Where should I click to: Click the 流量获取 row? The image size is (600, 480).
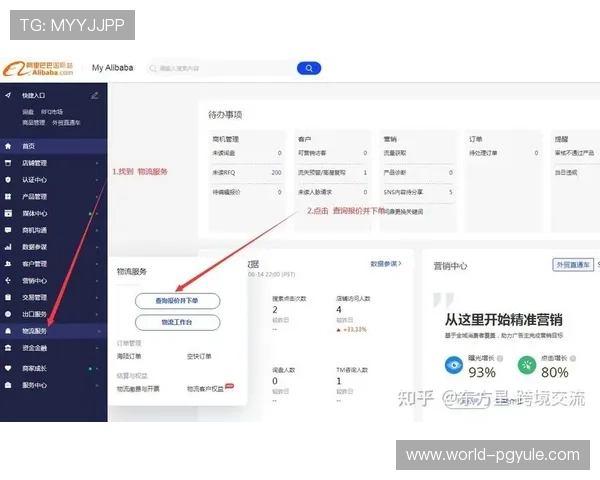(x=418, y=153)
